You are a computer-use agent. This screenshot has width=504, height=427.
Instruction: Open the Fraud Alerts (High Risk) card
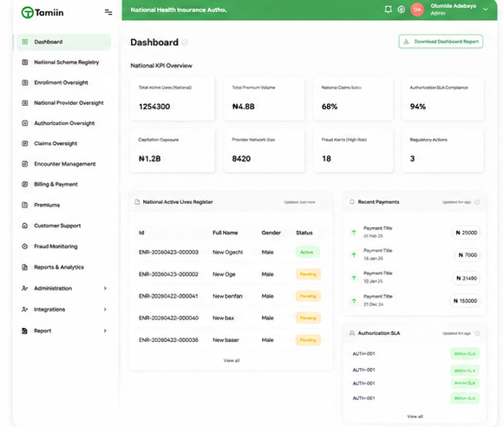click(353, 150)
